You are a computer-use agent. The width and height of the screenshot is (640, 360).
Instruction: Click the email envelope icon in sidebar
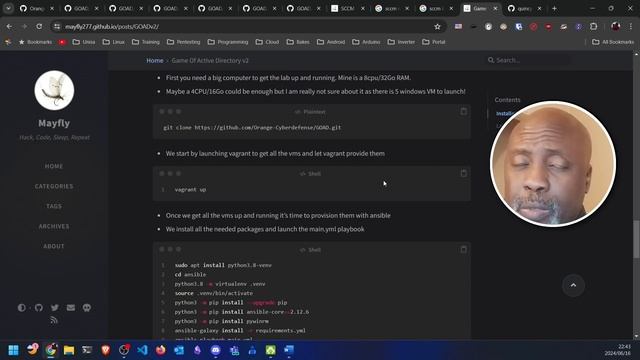71,308
